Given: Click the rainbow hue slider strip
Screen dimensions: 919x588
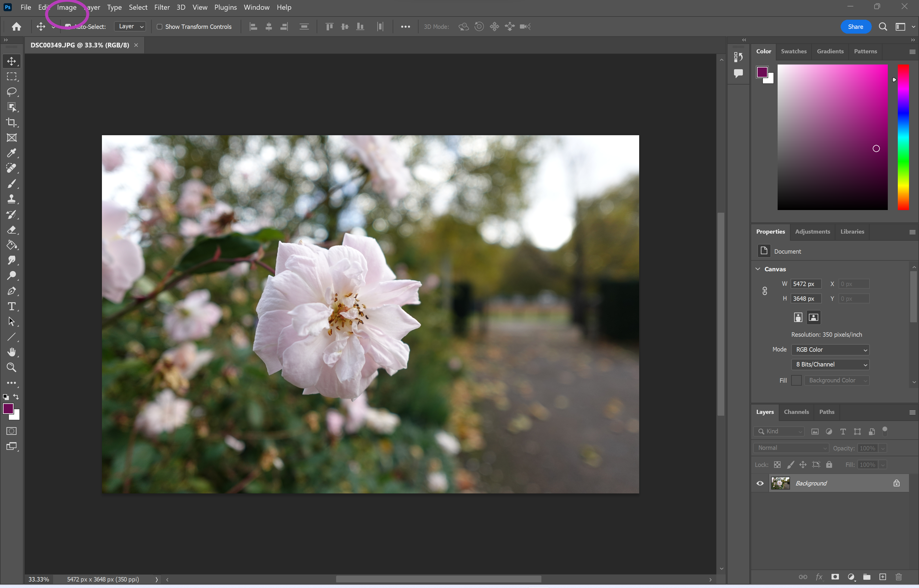Looking at the screenshot, I should tap(903, 137).
